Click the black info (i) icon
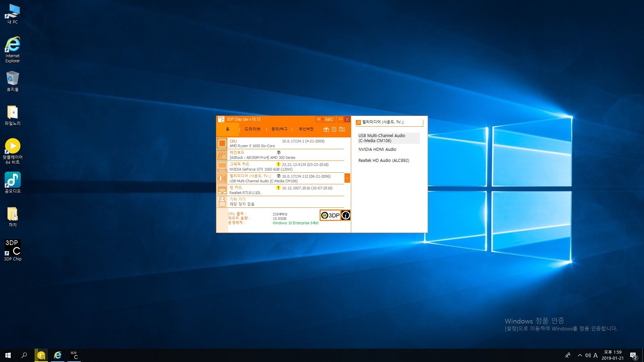The height and width of the screenshot is (362, 644). [x=346, y=215]
